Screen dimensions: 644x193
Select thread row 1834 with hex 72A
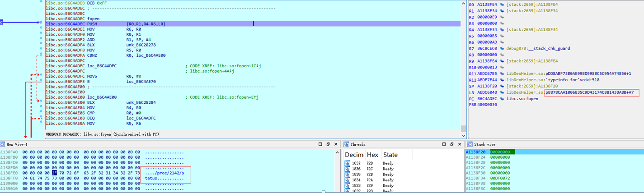[x=403, y=180]
